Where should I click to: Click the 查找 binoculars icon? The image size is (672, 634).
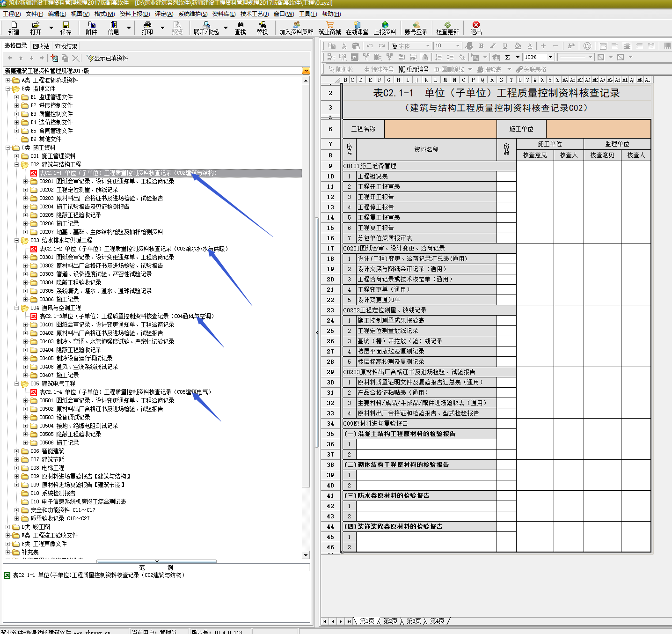point(240,28)
